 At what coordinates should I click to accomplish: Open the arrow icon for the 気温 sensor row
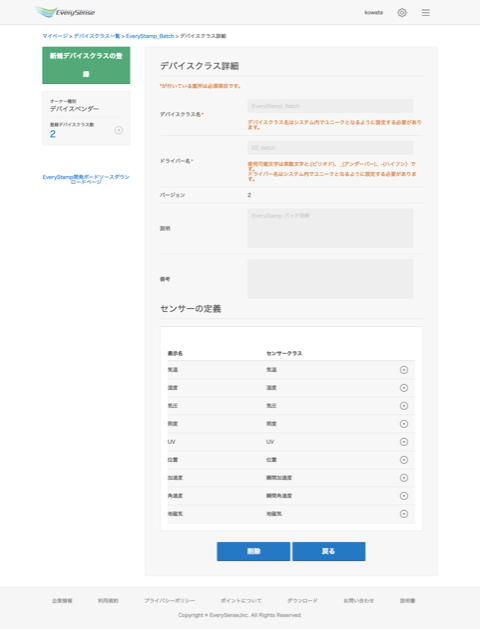(404, 370)
